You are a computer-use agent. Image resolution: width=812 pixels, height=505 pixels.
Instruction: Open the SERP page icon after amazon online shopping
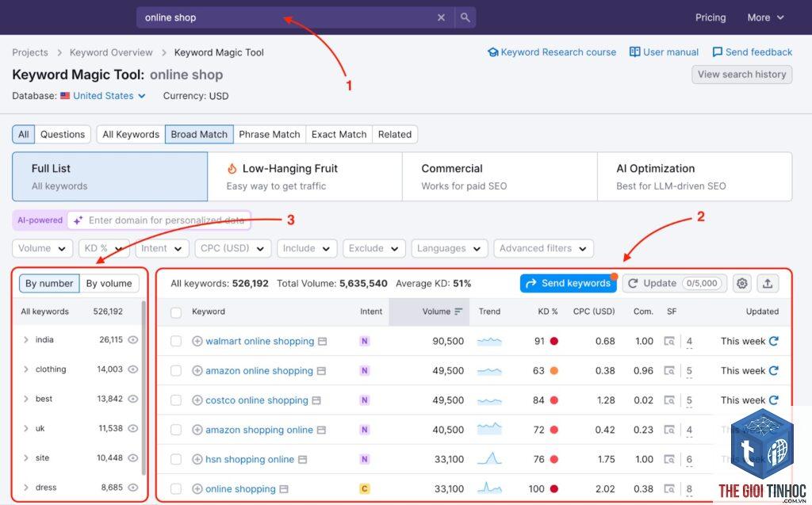(x=321, y=371)
